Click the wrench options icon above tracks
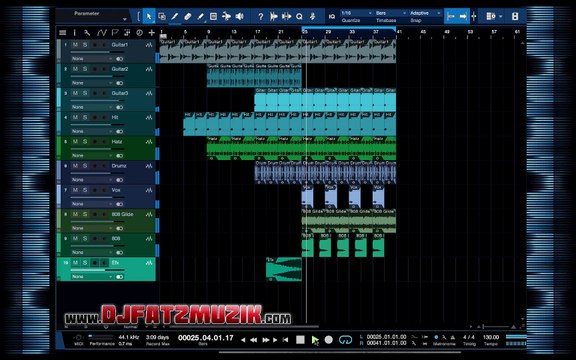Screen dimensions: 576x360 point(87,33)
